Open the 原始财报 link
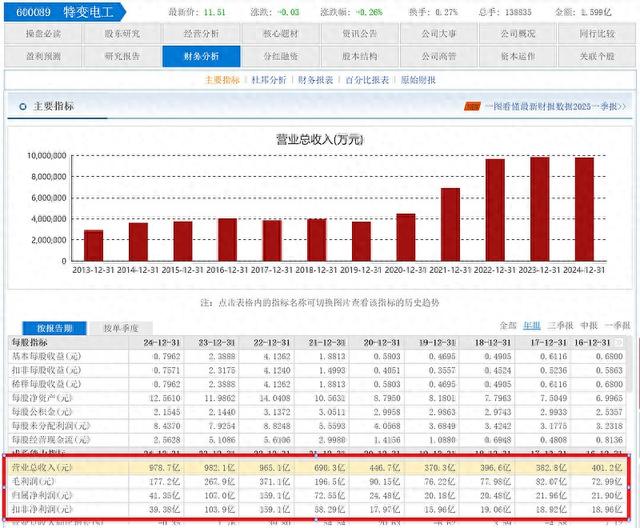 pyautogui.click(x=418, y=80)
